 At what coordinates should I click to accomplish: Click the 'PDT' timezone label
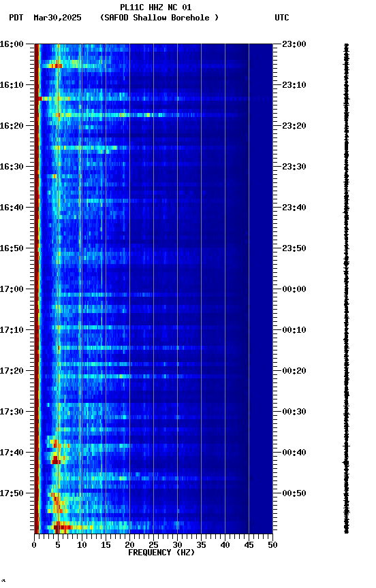click(16, 18)
